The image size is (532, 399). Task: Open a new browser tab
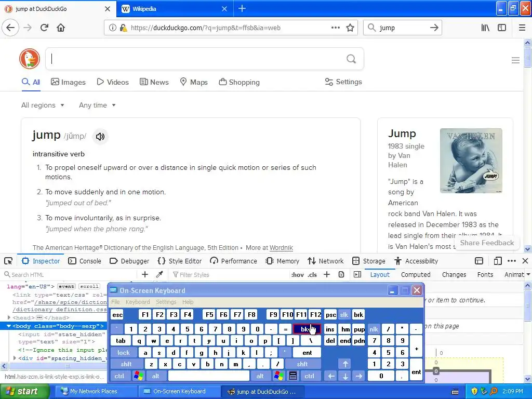[242, 8]
